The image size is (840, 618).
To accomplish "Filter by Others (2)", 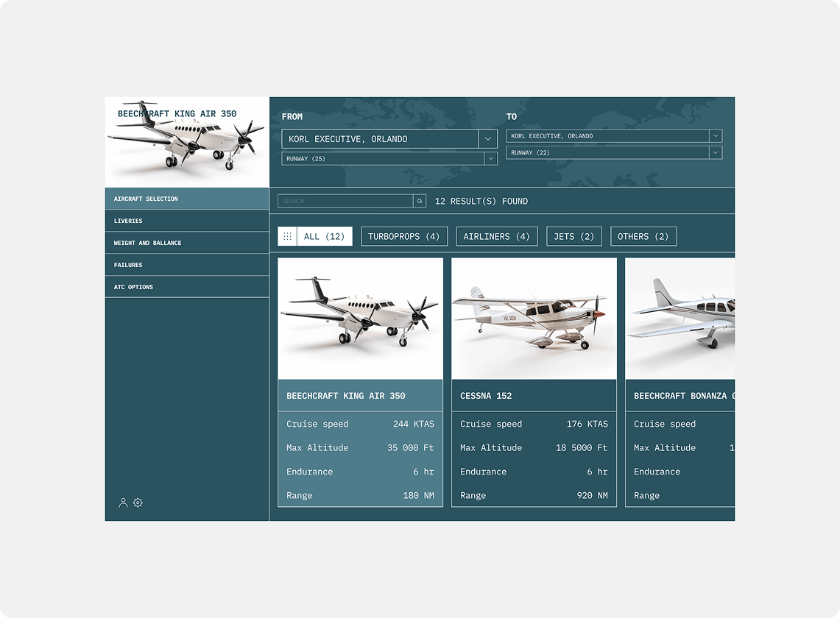I will (x=643, y=236).
